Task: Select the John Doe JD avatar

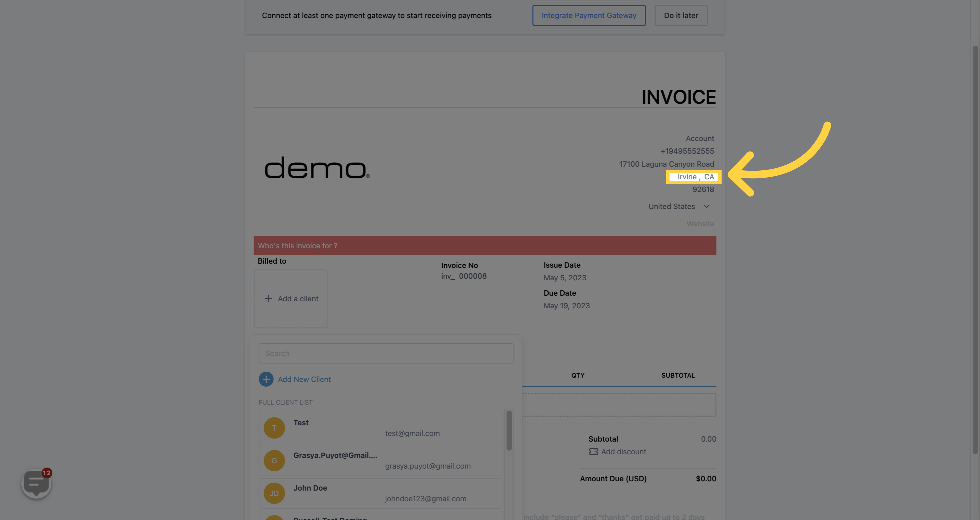Action: pos(274,493)
